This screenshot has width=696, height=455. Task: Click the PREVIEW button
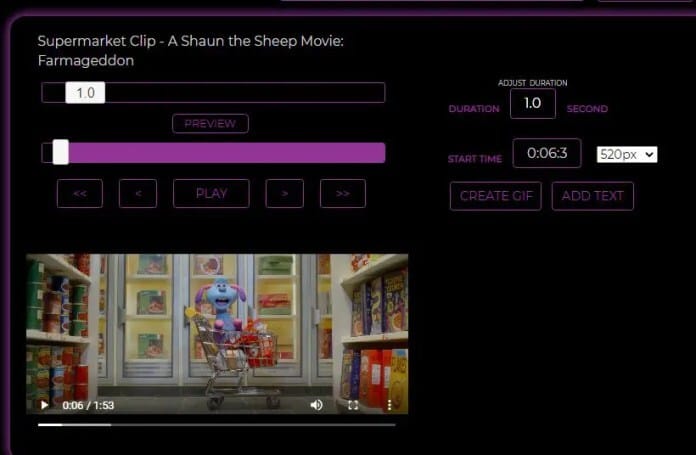[210, 123]
